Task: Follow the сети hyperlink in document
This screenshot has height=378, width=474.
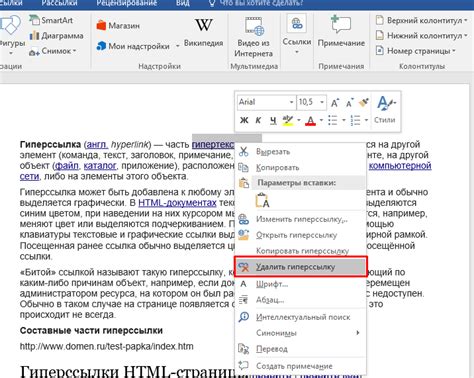Action: pos(29,177)
